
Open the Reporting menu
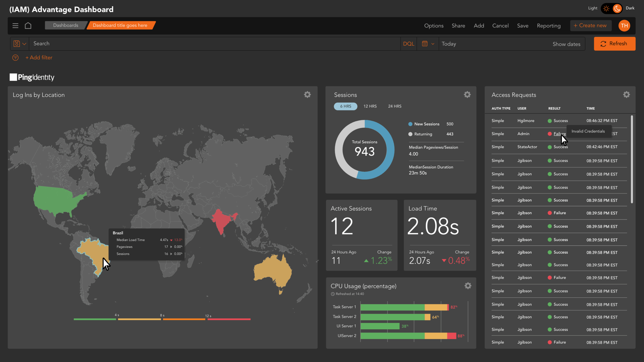[549, 26]
